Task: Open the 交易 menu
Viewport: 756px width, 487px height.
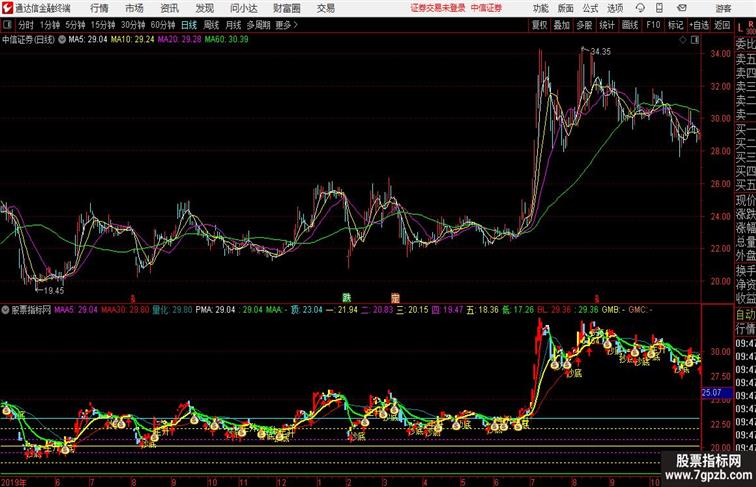Action: pos(326,8)
